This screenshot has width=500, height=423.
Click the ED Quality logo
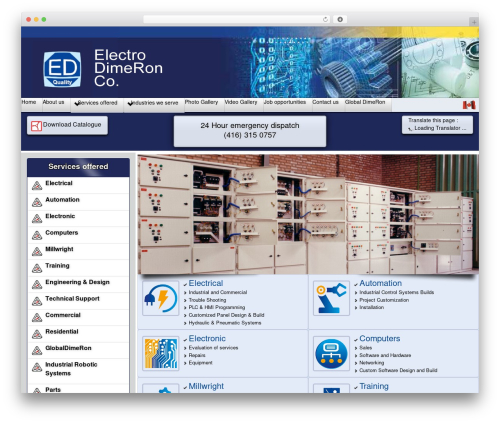click(62, 69)
